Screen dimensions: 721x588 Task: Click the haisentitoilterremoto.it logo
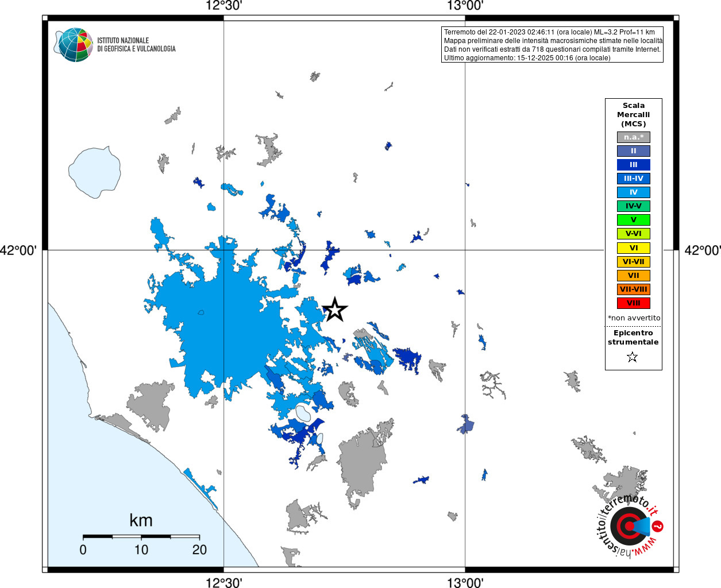pyautogui.click(x=630, y=525)
